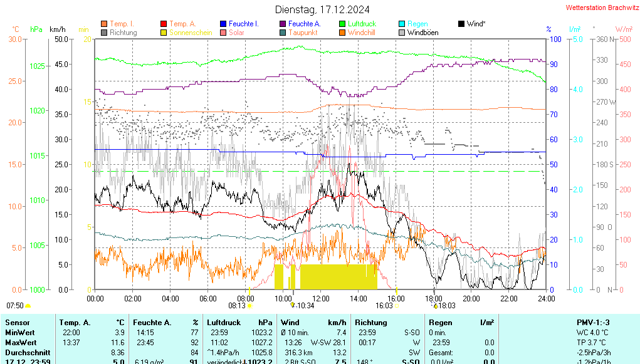Viewport: 640px width, 364px height.
Task: Click the Wetterstation Brachwitz title text
Action: pyautogui.click(x=598, y=8)
